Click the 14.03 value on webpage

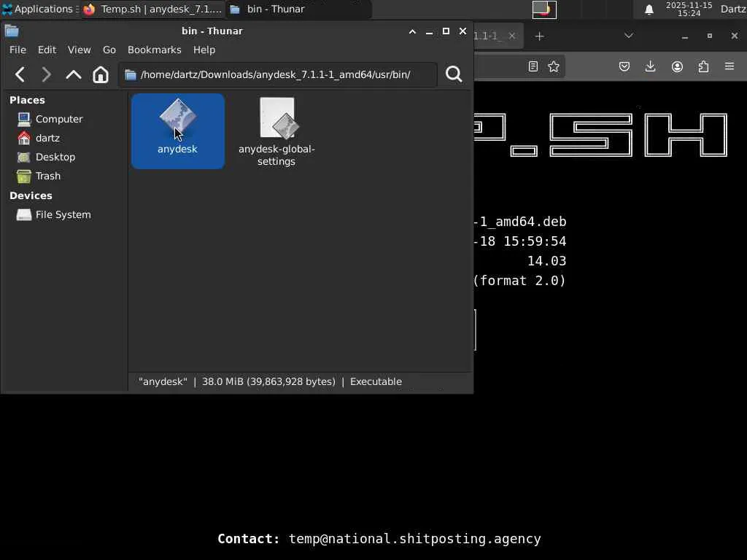pos(546,261)
